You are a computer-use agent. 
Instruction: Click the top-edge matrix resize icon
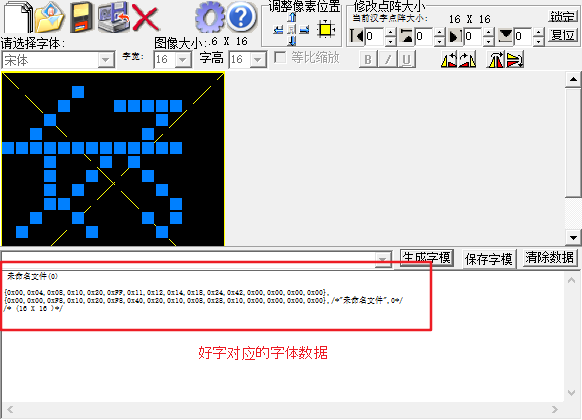[407, 36]
